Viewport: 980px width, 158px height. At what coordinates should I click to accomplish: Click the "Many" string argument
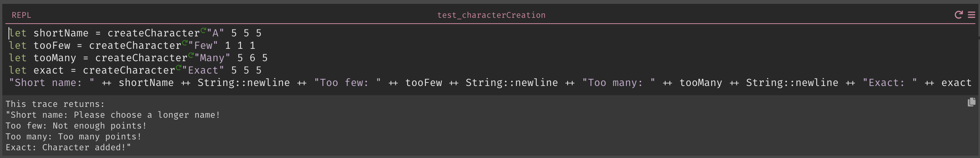[x=212, y=58]
